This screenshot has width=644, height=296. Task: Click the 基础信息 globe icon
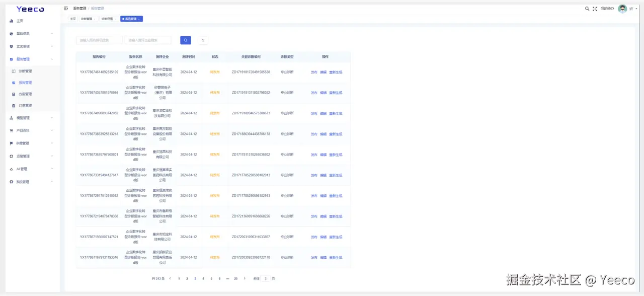click(x=12, y=34)
